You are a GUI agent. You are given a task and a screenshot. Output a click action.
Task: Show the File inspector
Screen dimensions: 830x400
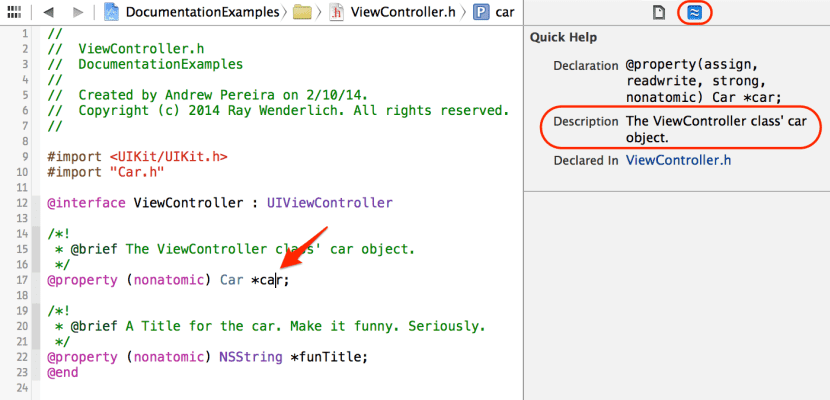click(x=658, y=13)
